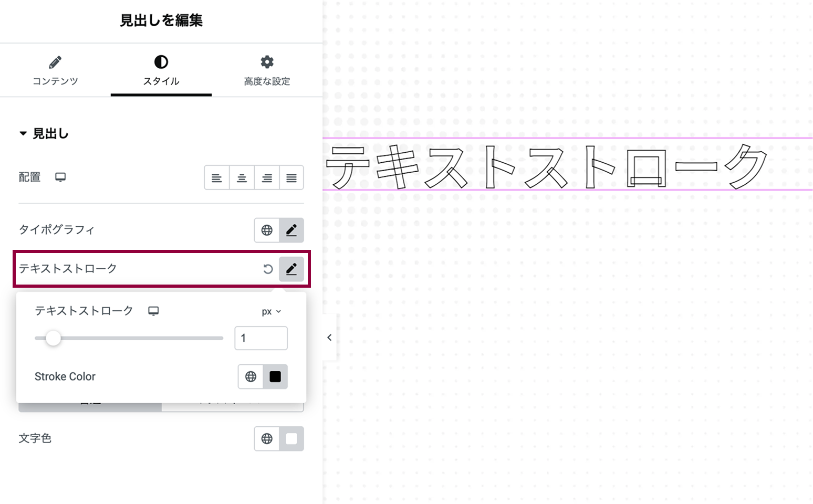This screenshot has height=504, width=813.
Task: Open the コンテンツ tab
Action: [x=55, y=70]
